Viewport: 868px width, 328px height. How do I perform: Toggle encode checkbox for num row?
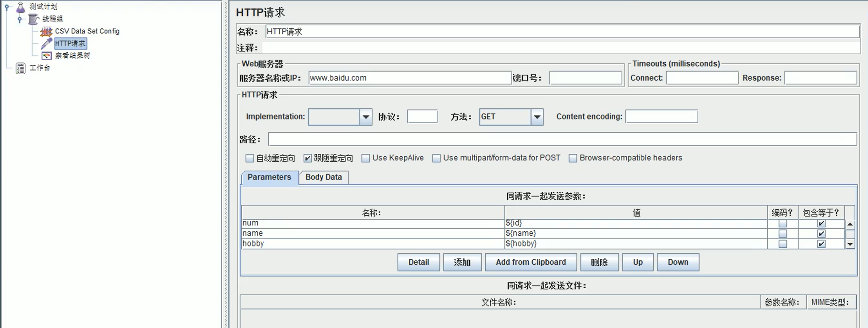(x=783, y=224)
